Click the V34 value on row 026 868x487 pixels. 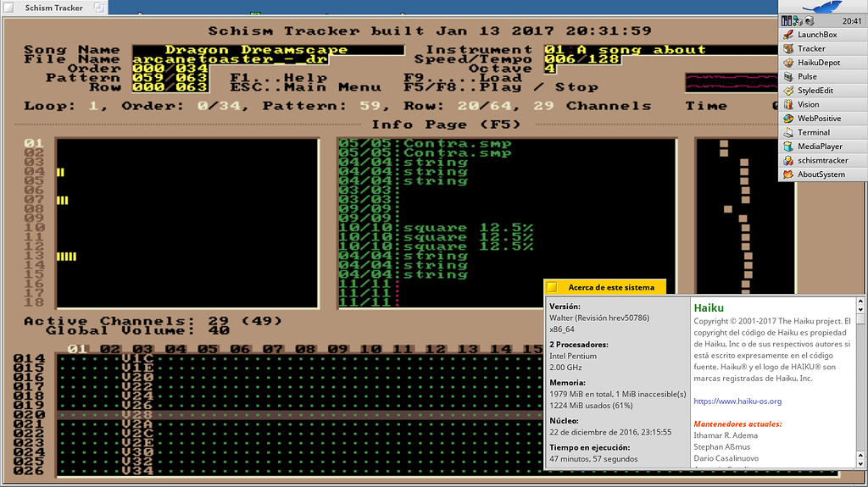(138, 472)
